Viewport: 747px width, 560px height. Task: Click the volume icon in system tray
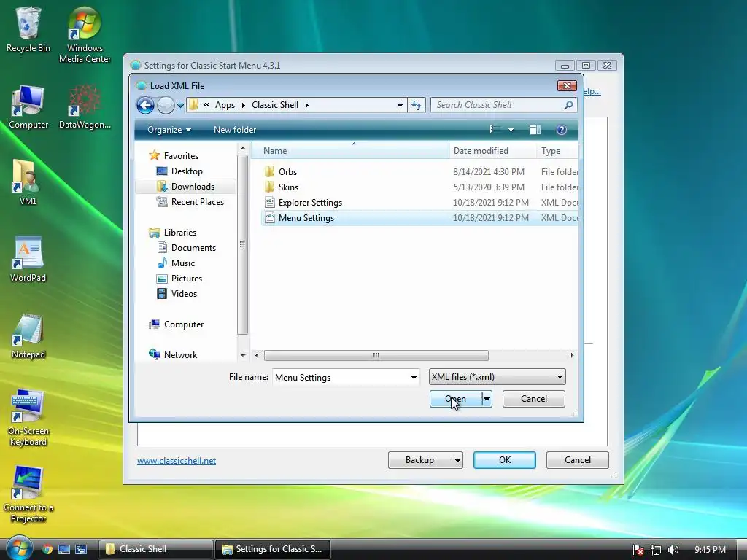tap(673, 550)
